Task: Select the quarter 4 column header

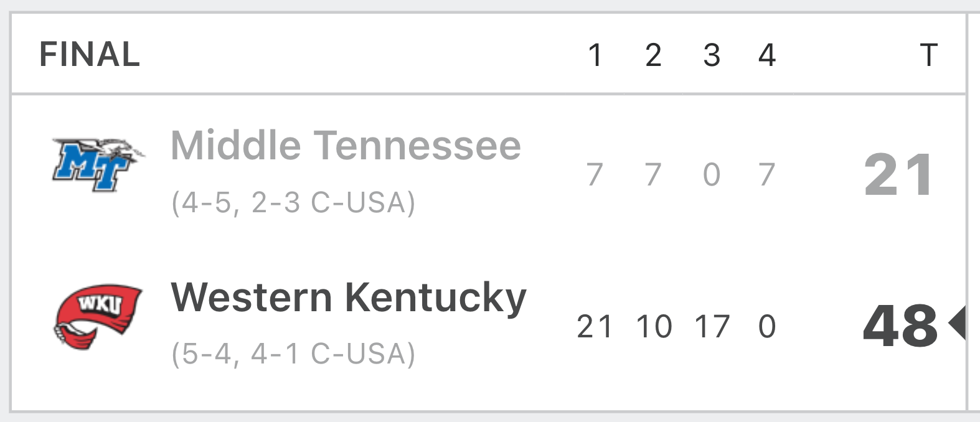Action: (x=767, y=55)
